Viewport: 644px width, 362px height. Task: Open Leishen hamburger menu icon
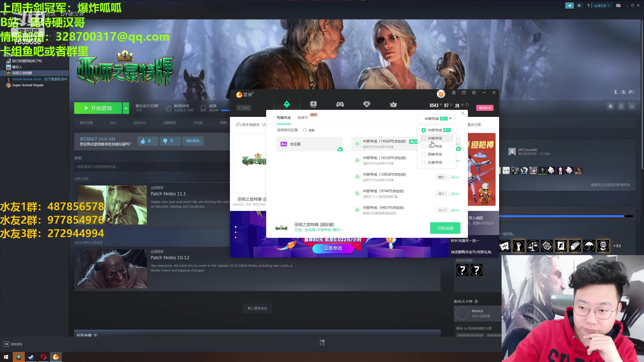474,93
